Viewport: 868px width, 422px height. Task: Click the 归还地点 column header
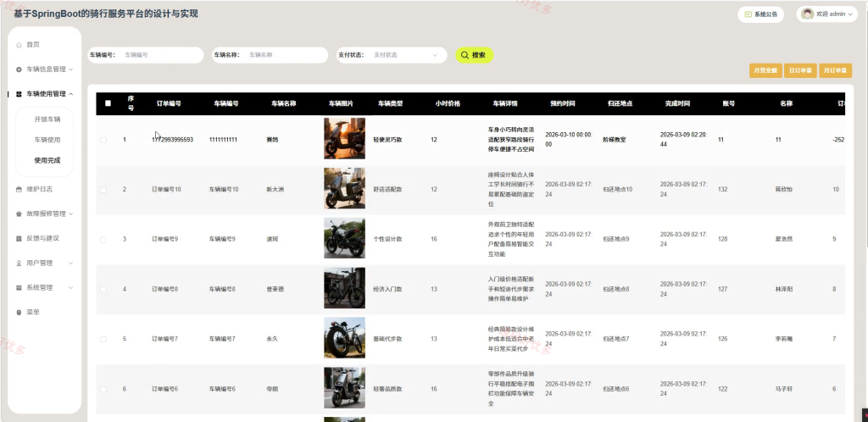(620, 103)
